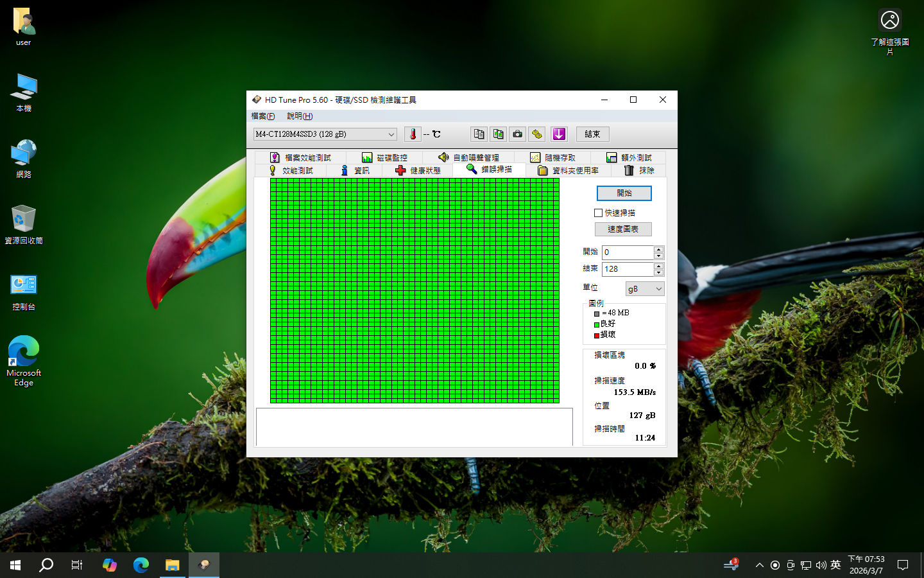The width and height of the screenshot is (924, 578).
Task: Open the user folder desktop icon
Action: pos(24,27)
